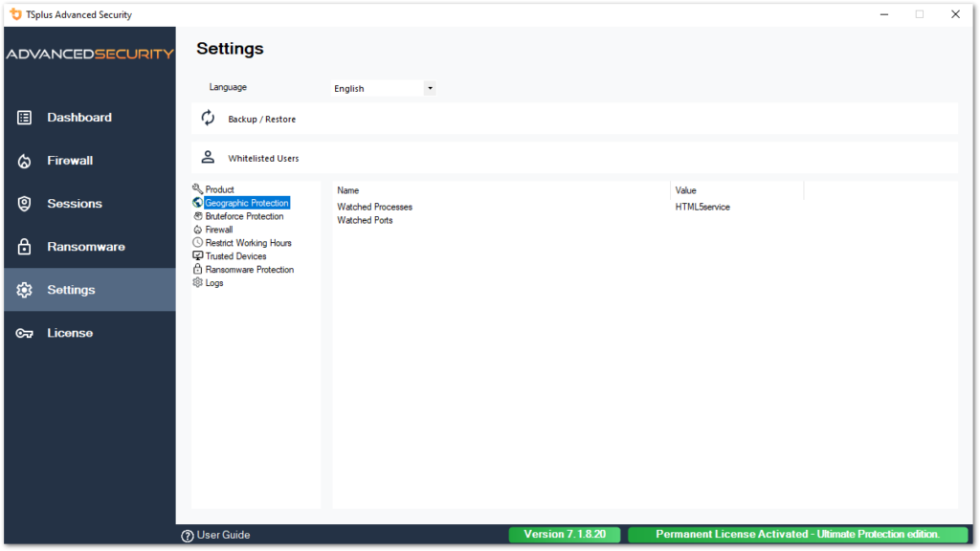This screenshot has height=551, width=980.
Task: Click the globe icon for Geographic Protection
Action: pos(197,202)
